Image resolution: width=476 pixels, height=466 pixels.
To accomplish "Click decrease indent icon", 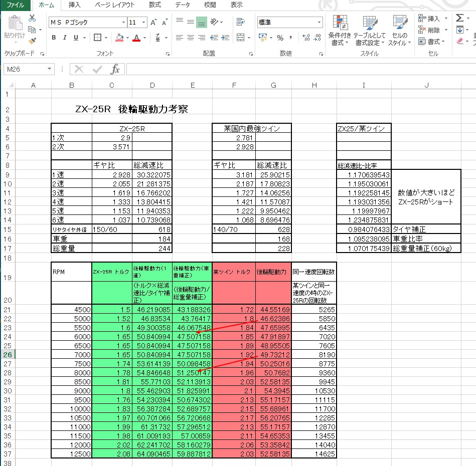I will tap(214, 38).
